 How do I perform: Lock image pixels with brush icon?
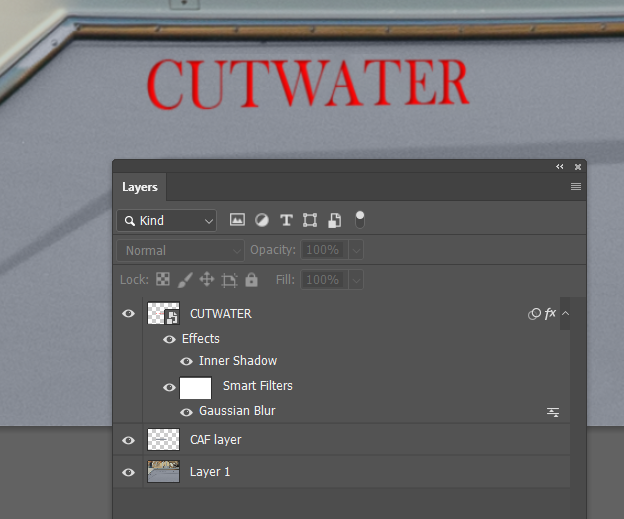pyautogui.click(x=185, y=280)
